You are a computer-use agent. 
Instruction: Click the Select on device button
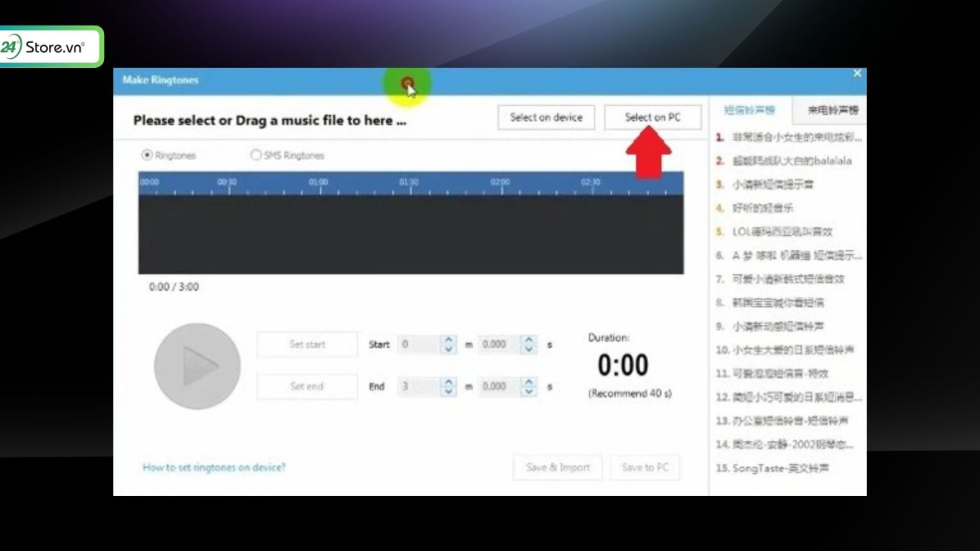(x=546, y=118)
